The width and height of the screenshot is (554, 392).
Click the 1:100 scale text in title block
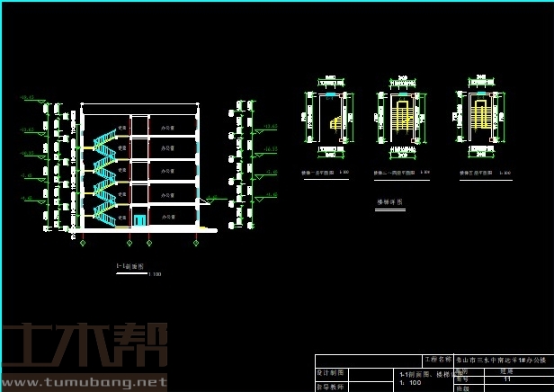coord(409,382)
